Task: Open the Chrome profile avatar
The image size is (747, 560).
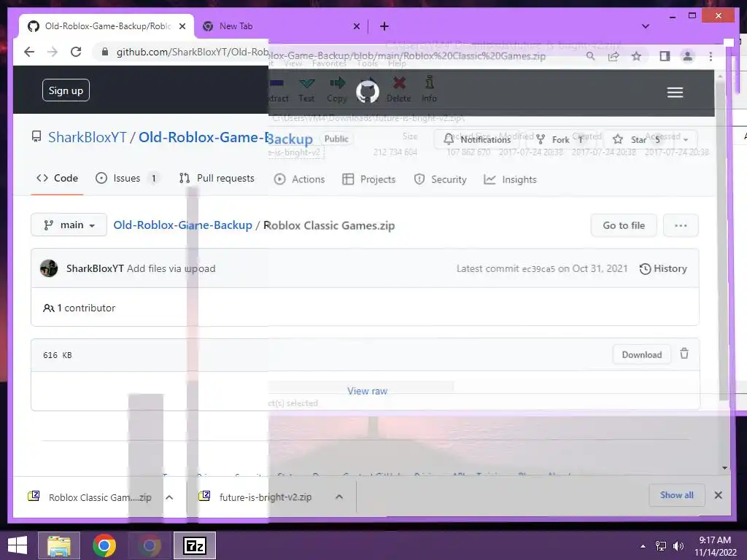Action: pos(687,56)
